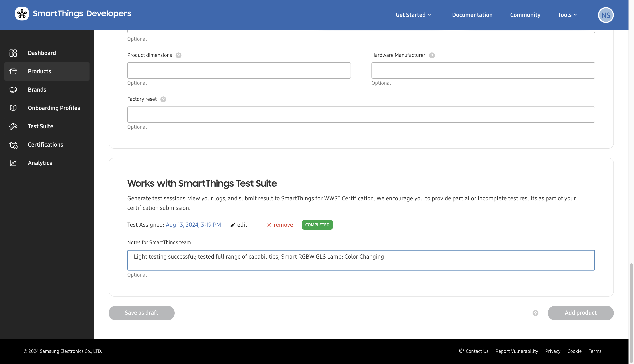The width and height of the screenshot is (634, 364).
Task: Go to Documentation in top nav
Action: [x=472, y=15]
